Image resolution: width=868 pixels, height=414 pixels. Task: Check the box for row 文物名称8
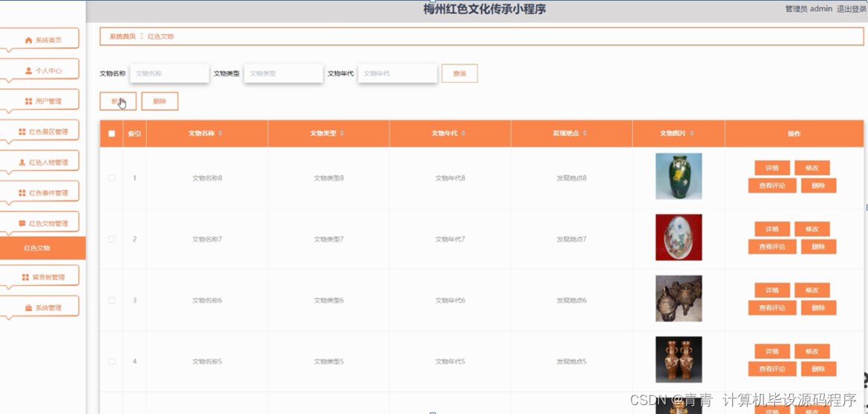(112, 178)
